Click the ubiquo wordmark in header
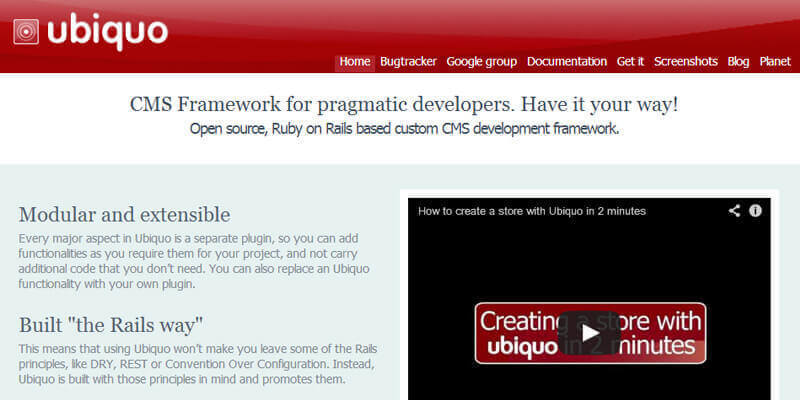The image size is (800, 400). pos(108,31)
